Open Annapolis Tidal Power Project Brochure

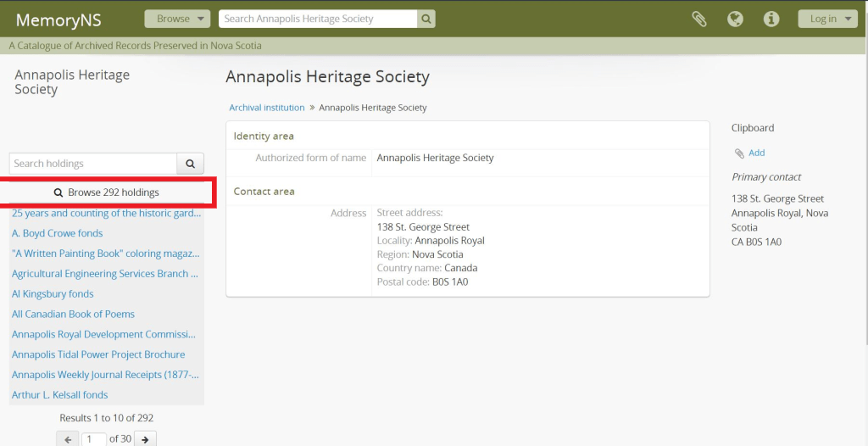[98, 354]
